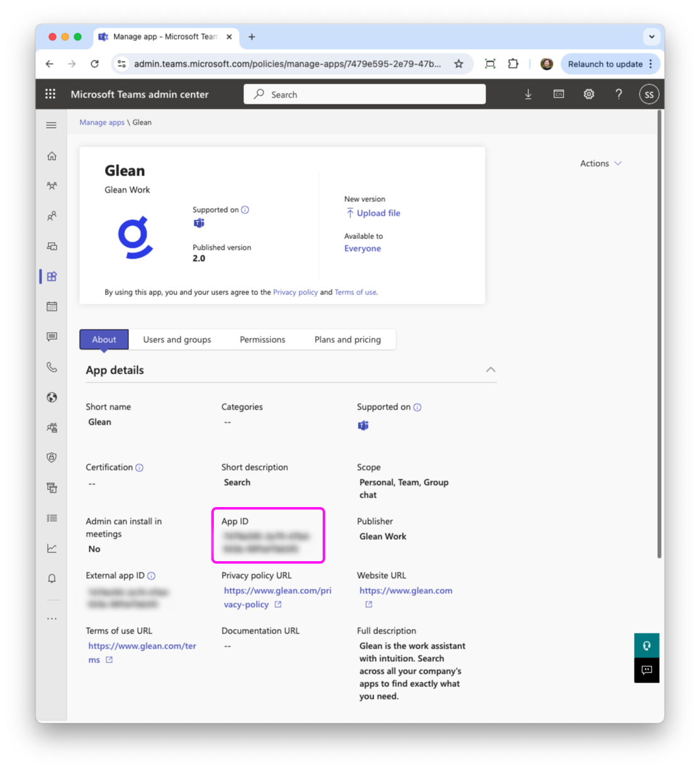Switch to Plans and pricing tab
Image resolution: width=700 pixels, height=770 pixels.
(x=348, y=340)
